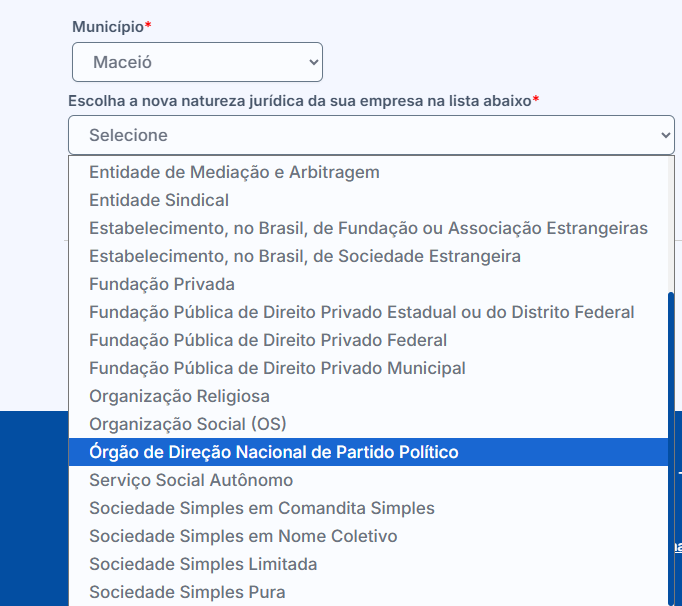Choose Serviço Social Autônomo

point(368,480)
